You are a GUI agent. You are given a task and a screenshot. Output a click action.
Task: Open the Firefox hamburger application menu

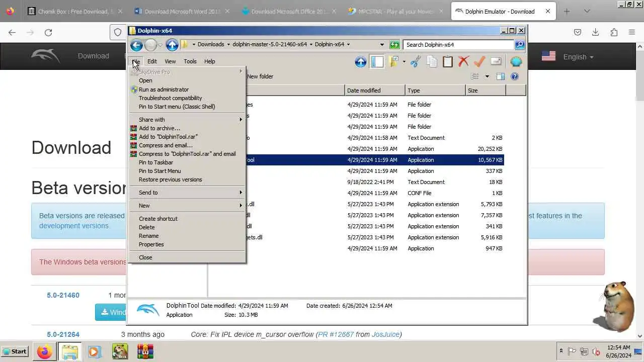pyautogui.click(x=632, y=32)
